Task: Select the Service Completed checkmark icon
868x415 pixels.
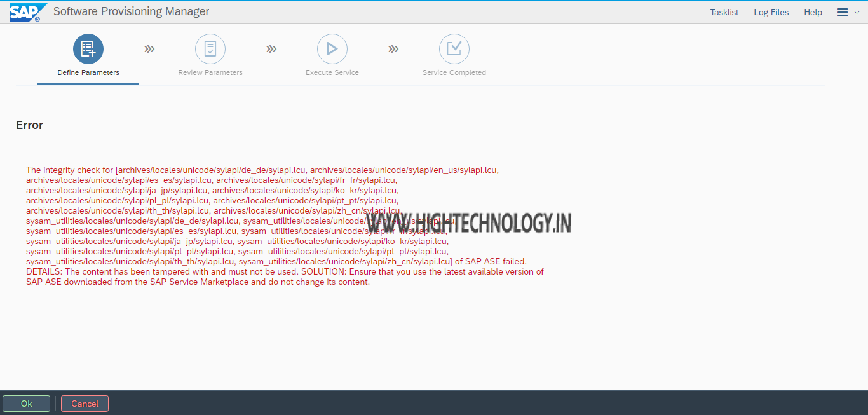Action: [x=454, y=49]
